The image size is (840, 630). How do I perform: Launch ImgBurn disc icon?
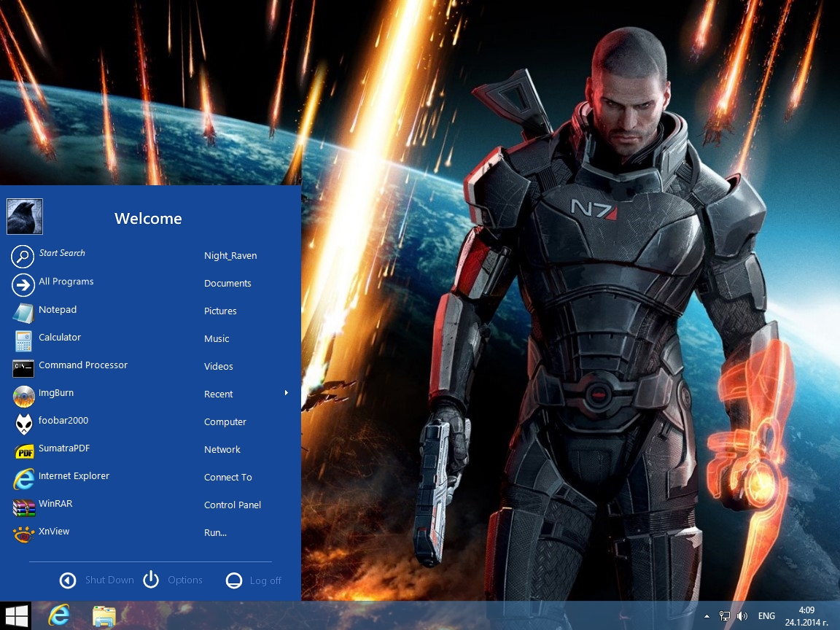tap(23, 397)
